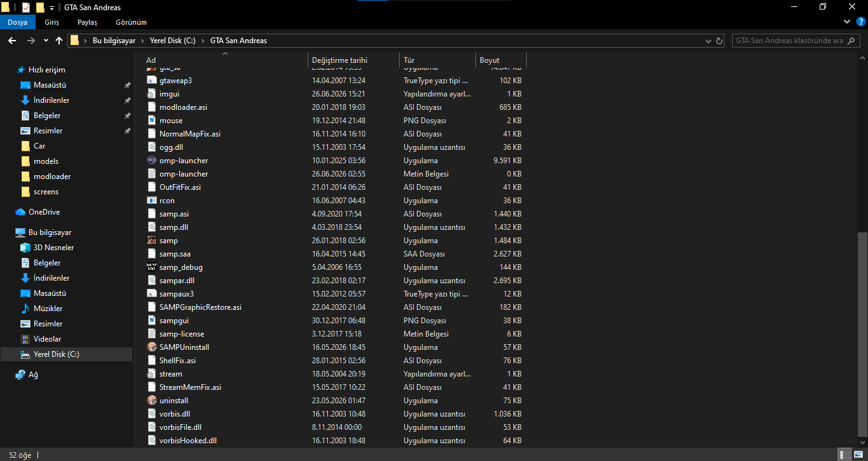Click the mouse PNG file icon

(152, 121)
